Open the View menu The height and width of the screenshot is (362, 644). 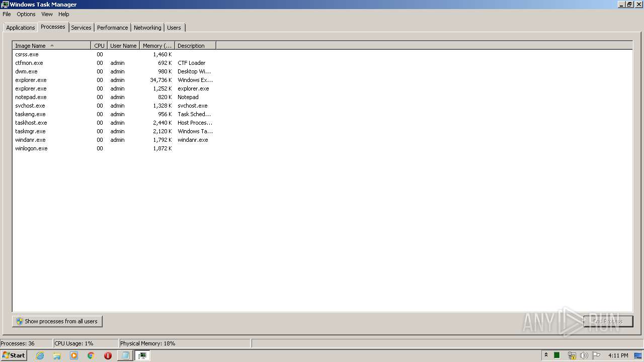47,14
